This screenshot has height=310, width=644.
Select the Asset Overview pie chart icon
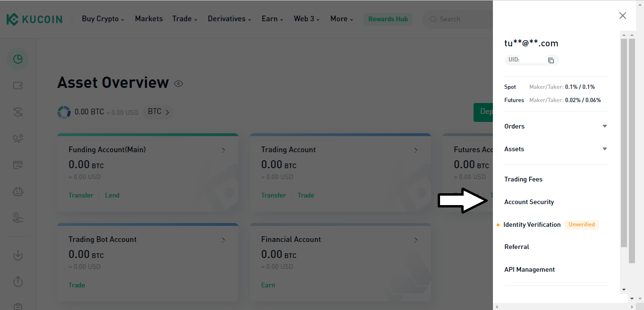(17, 59)
